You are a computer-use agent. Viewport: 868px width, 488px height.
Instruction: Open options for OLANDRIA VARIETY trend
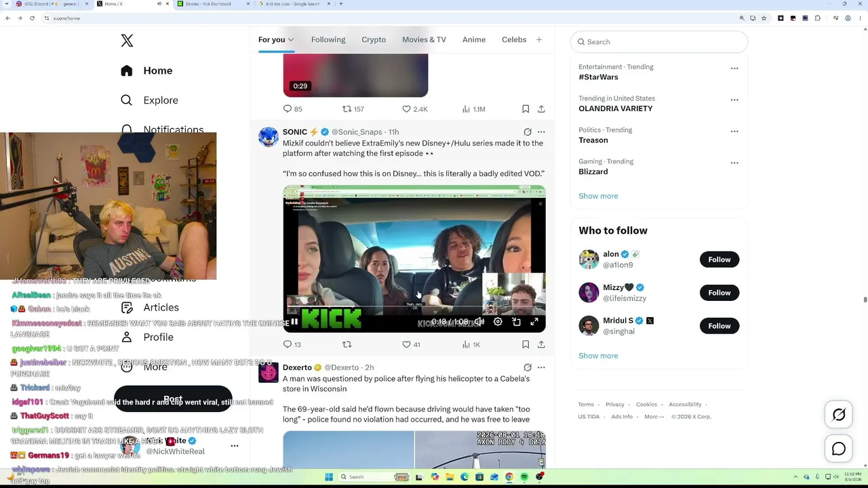point(734,100)
